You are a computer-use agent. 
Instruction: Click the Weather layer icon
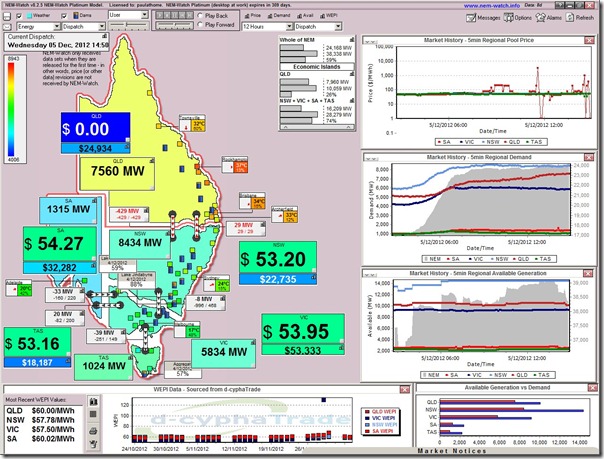pos(29,16)
